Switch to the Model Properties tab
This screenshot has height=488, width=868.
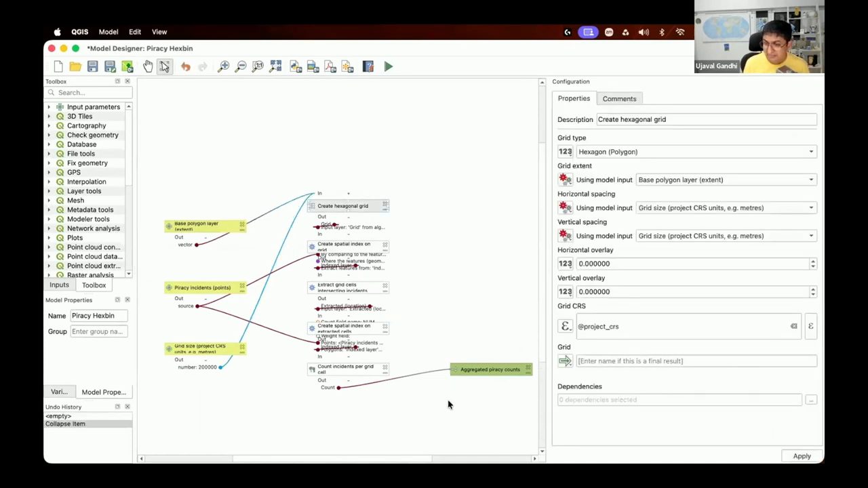104,392
